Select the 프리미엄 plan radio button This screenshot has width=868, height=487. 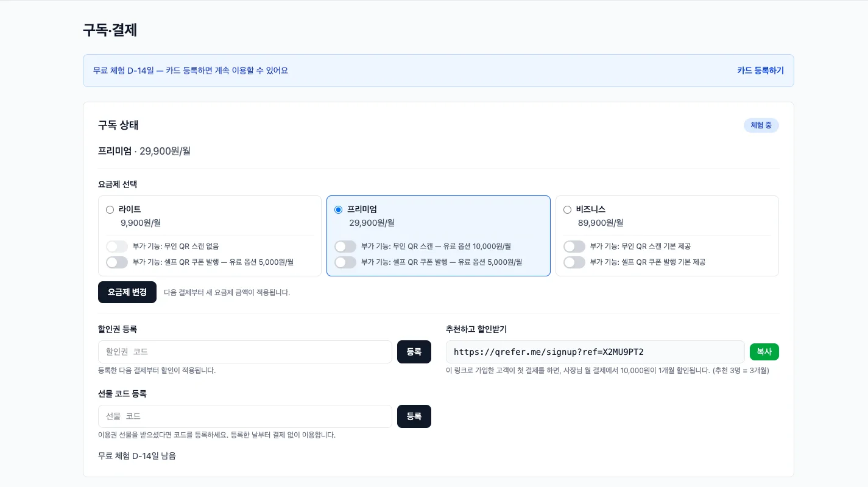[339, 209]
